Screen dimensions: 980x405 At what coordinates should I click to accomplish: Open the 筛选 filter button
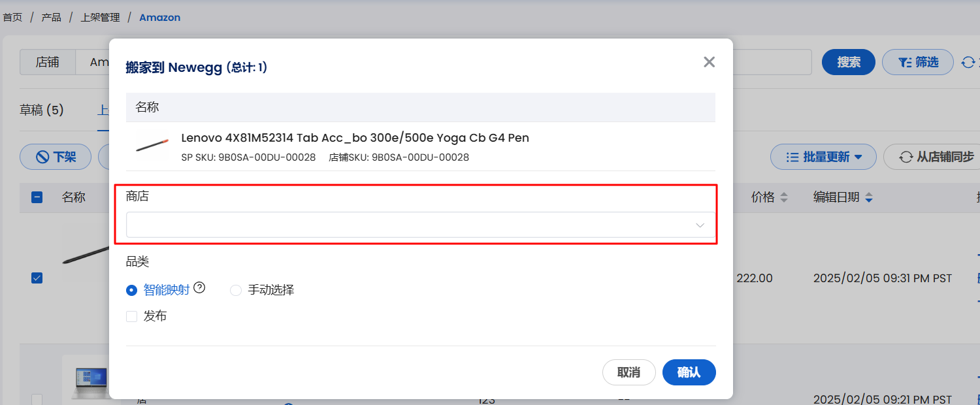pyautogui.click(x=919, y=62)
